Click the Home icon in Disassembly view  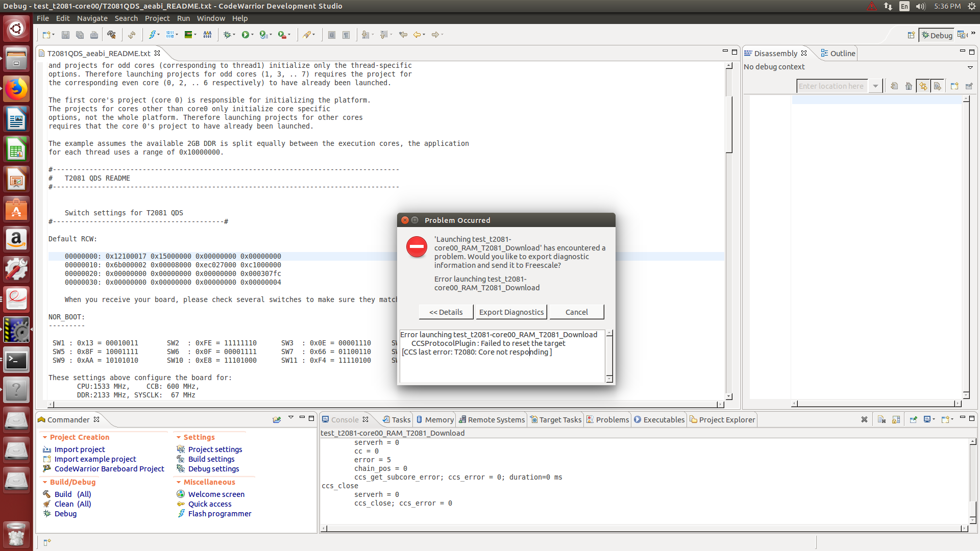click(x=909, y=86)
